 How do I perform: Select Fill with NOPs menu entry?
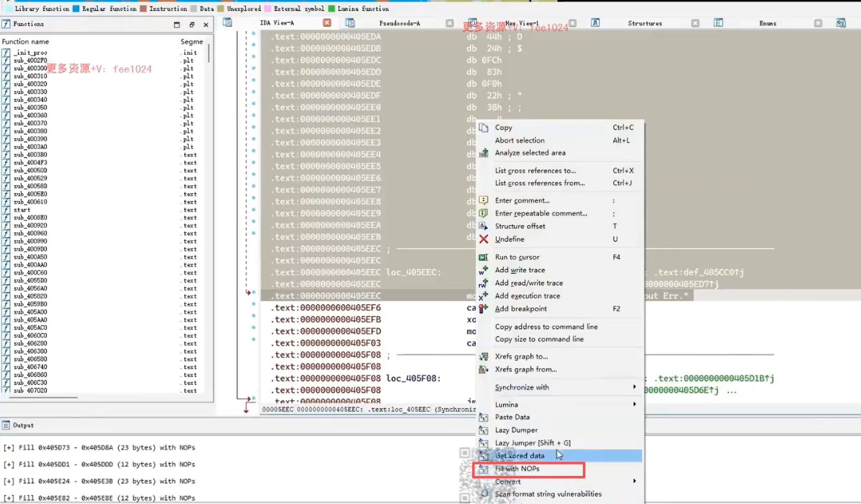517,469
